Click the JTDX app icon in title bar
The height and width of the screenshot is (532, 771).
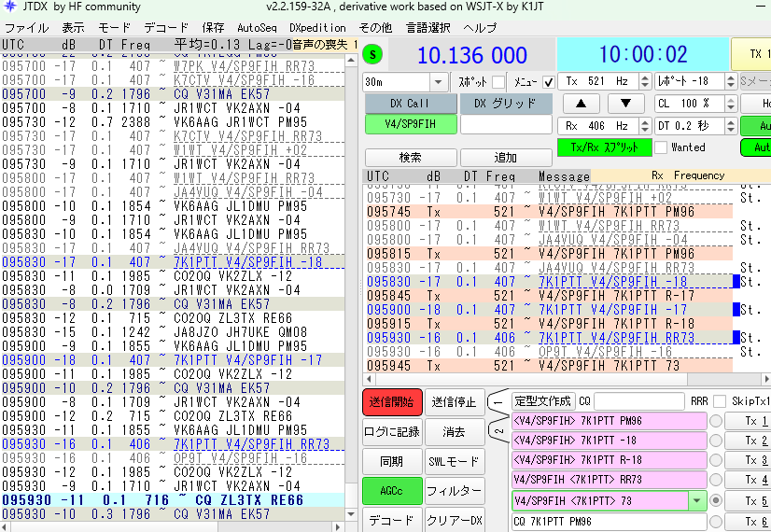[10, 7]
